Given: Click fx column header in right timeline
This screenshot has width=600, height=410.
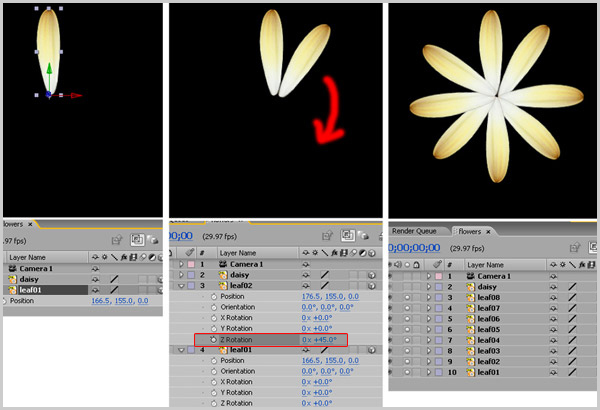Looking at the screenshot, I should click(x=582, y=265).
